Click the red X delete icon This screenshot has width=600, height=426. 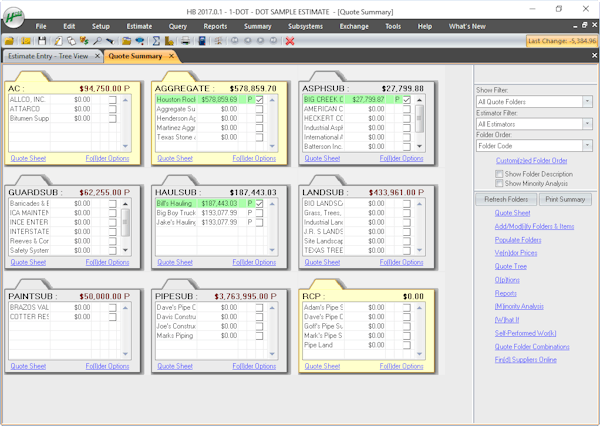coord(290,41)
